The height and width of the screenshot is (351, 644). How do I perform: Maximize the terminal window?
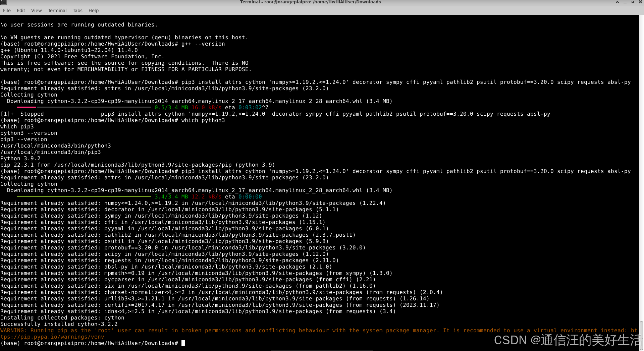[x=633, y=2]
